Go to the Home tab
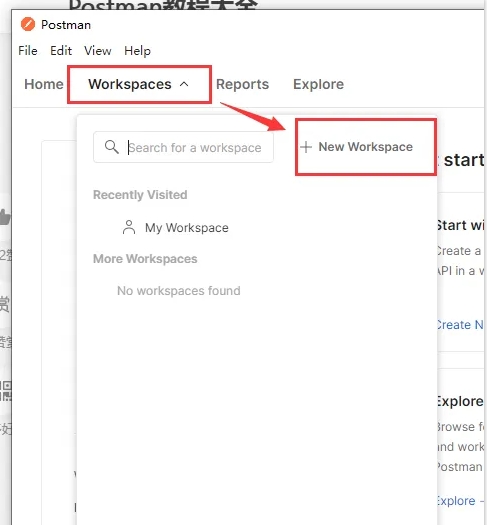 coord(44,84)
